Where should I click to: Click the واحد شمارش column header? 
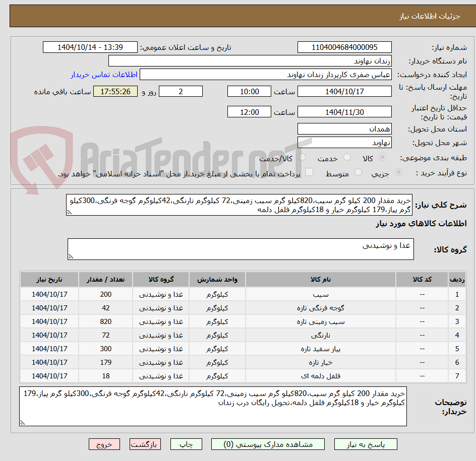(217, 279)
